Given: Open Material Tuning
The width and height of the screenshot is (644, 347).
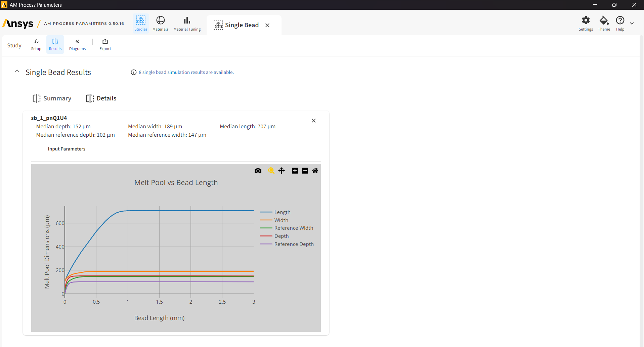Looking at the screenshot, I should 187,24.
